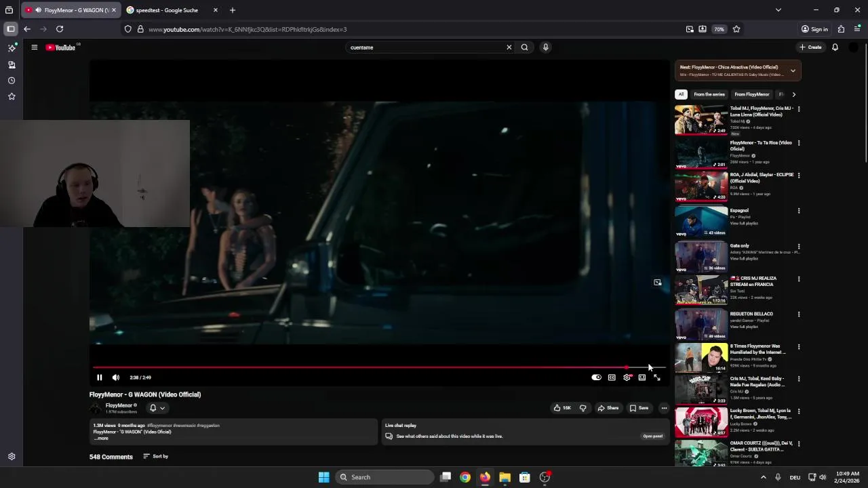The image size is (868, 488).
Task: Go back with the browser back arrow
Action: click(x=26, y=29)
